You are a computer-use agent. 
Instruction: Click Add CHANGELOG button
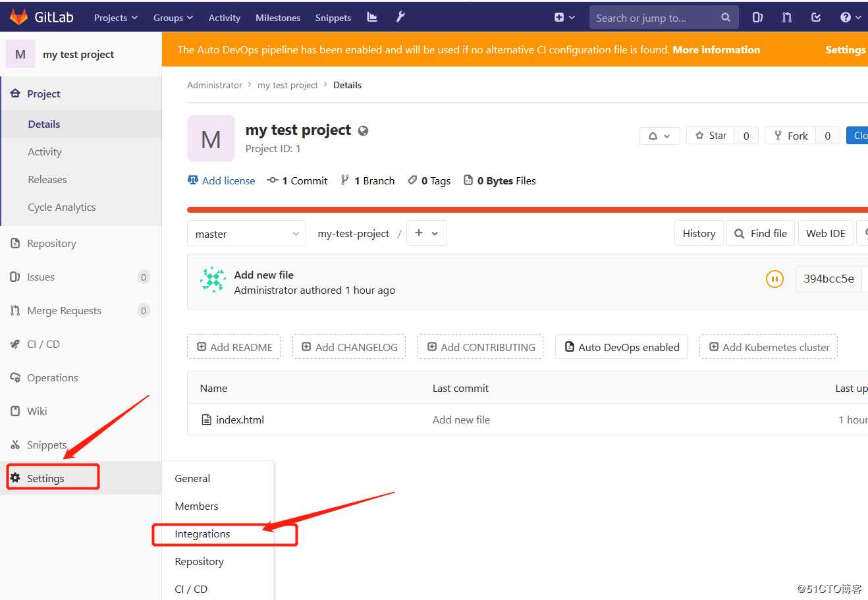coord(349,346)
